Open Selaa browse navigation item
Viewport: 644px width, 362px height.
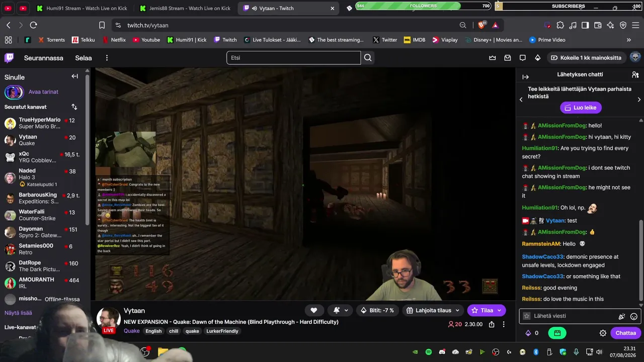84,58
